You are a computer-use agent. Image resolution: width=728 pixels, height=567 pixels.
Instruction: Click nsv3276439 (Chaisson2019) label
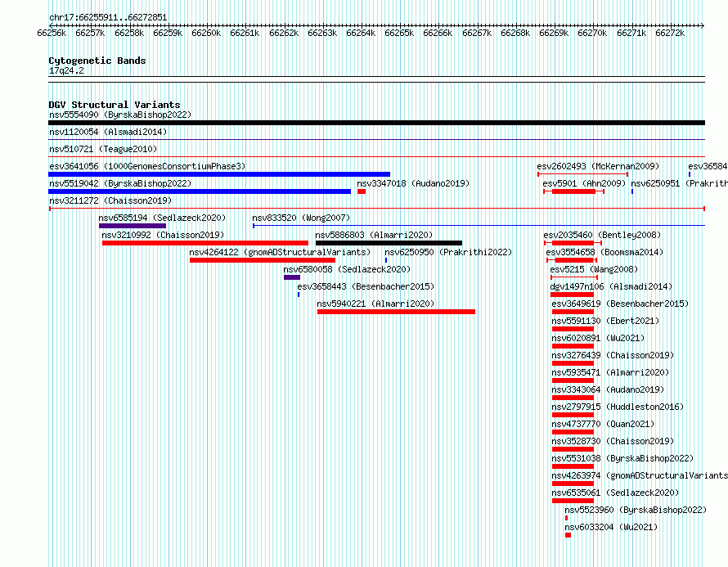pos(613,355)
